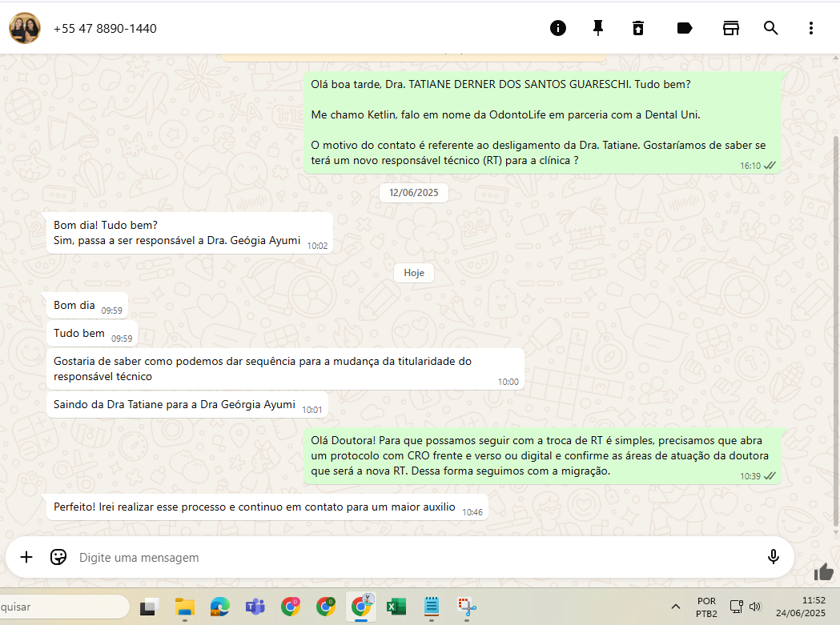This screenshot has height=625, width=840.
Task: Open the clock showing 11:52 24/06/2025
Action: (800, 607)
